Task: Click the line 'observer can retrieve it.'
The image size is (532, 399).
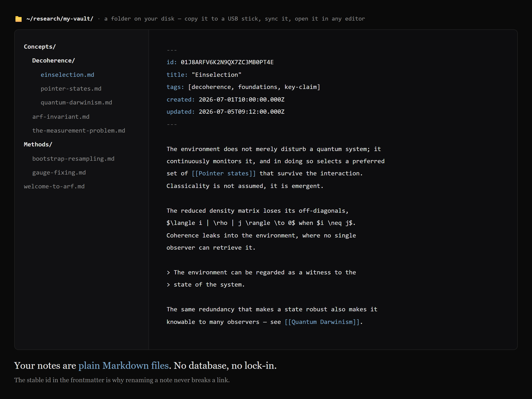Action: click(211, 248)
